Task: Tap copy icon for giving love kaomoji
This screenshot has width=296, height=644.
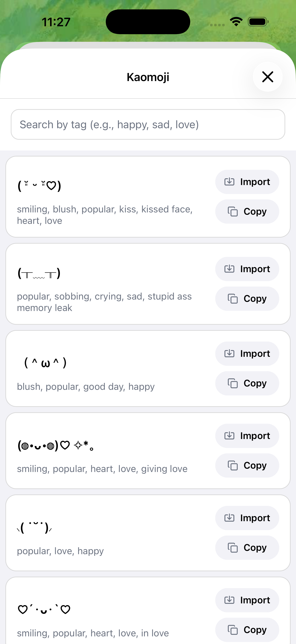Action: tap(233, 465)
